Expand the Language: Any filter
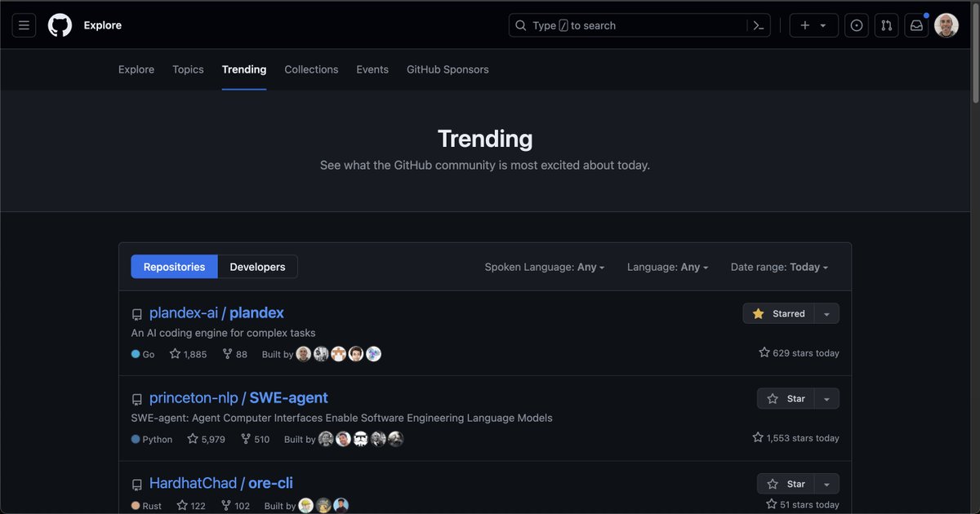 [668, 267]
